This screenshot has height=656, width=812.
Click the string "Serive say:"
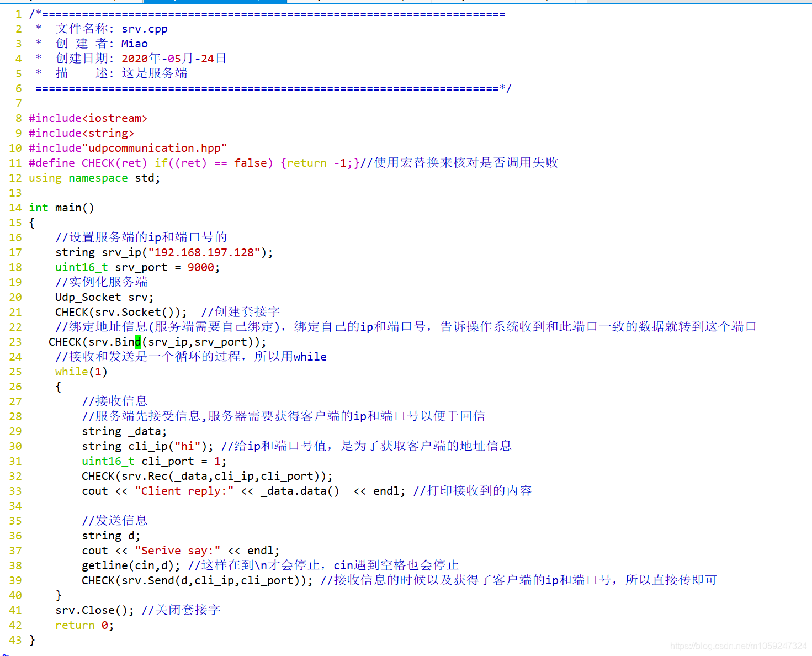178,551
